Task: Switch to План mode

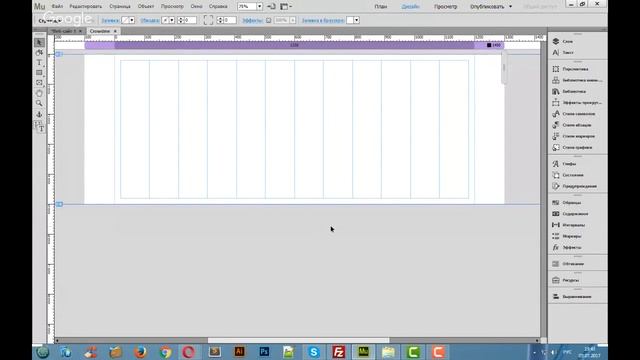Action: [x=381, y=7]
